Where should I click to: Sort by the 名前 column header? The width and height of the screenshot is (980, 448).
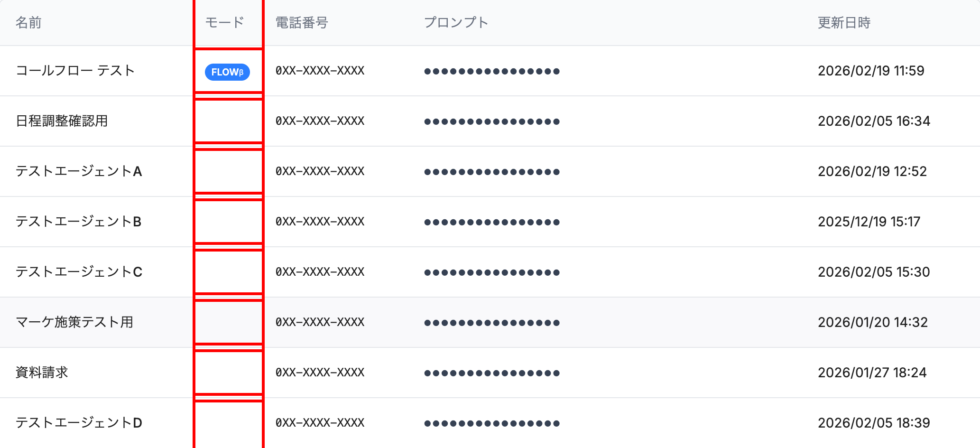[28, 23]
